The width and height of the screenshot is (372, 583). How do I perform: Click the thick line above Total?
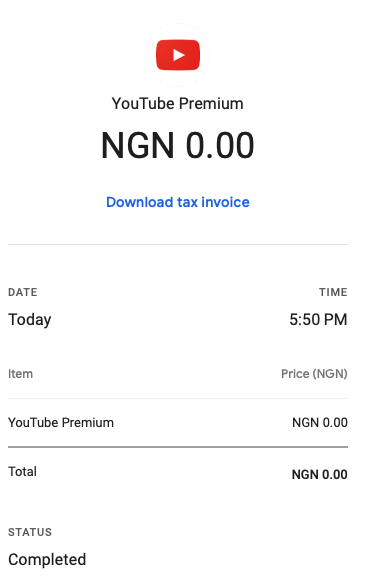point(178,447)
